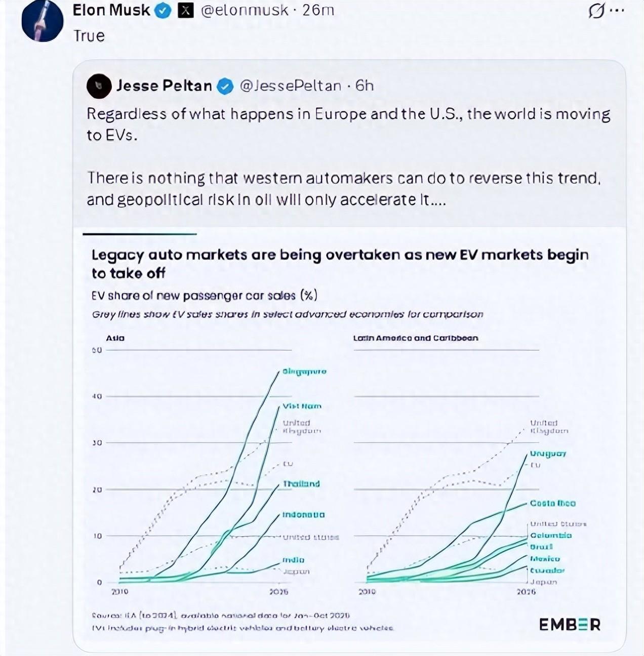Viewport: 644px width, 656px height.
Task: Open the post via the 26m timestamp
Action: coord(318,11)
